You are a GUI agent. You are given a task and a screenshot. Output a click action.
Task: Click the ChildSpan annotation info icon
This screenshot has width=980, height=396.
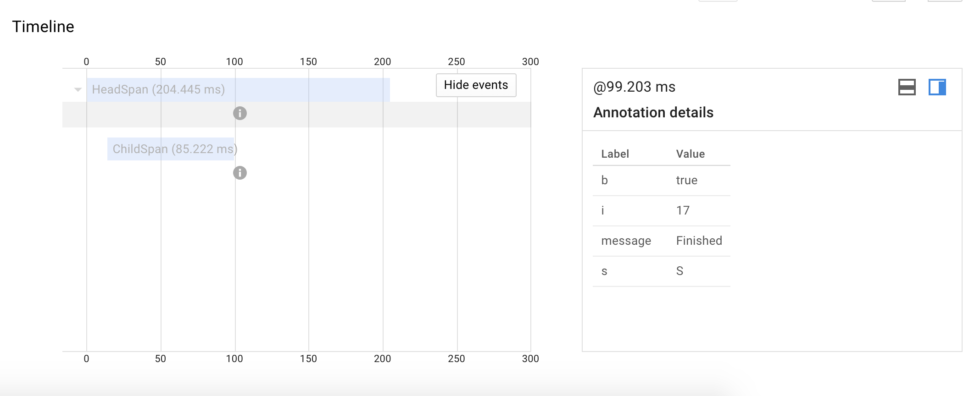(240, 173)
